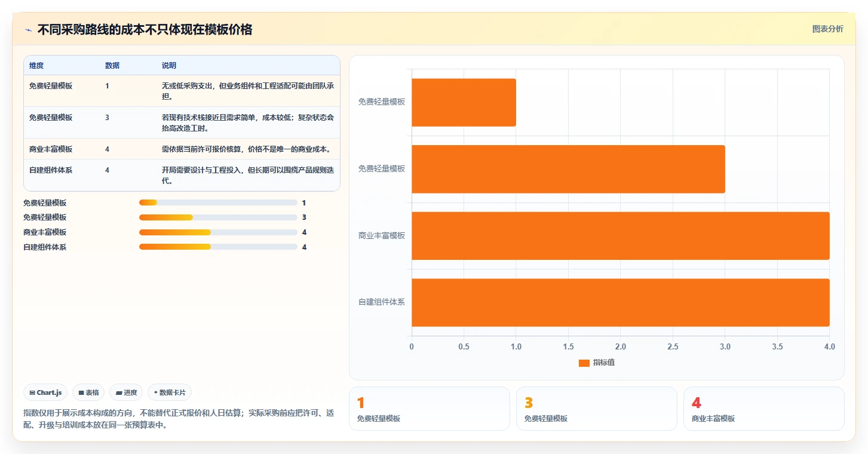Image resolution: width=868 pixels, height=454 pixels.
Task: Click the star icon inside the 数据卡片 chip
Action: tap(155, 392)
